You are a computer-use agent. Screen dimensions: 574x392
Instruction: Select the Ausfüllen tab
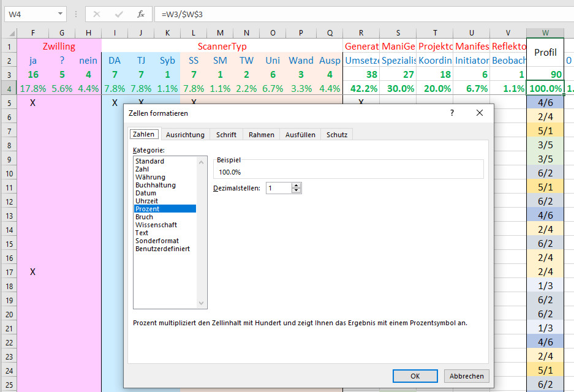tap(300, 135)
